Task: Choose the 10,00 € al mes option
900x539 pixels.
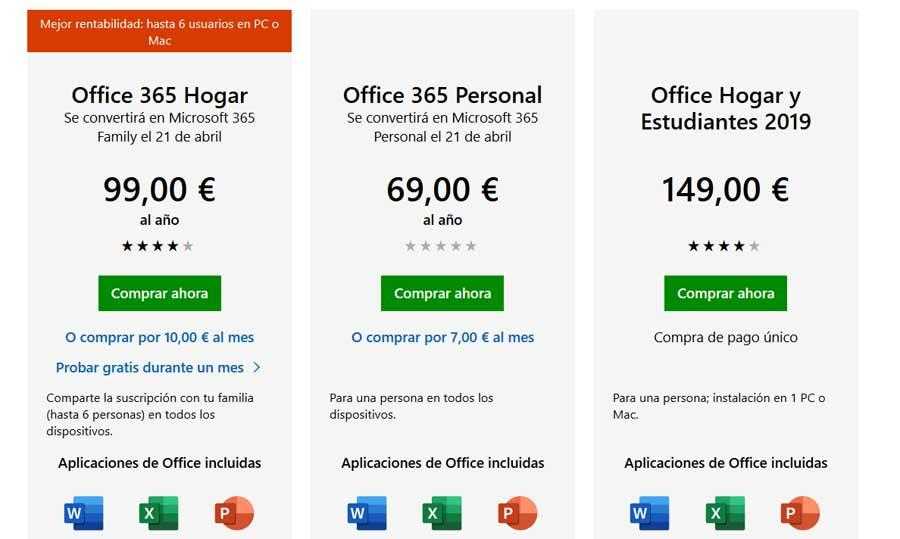Action: pyautogui.click(x=158, y=337)
